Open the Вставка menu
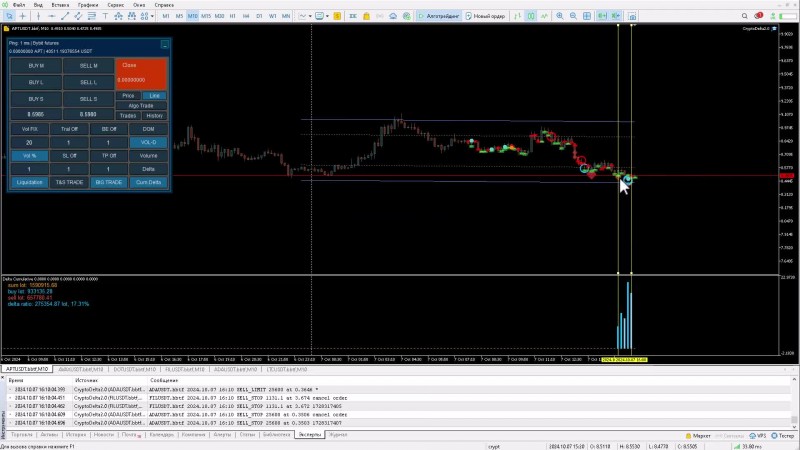Image resolution: width=800 pixels, height=450 pixels. [x=60, y=5]
